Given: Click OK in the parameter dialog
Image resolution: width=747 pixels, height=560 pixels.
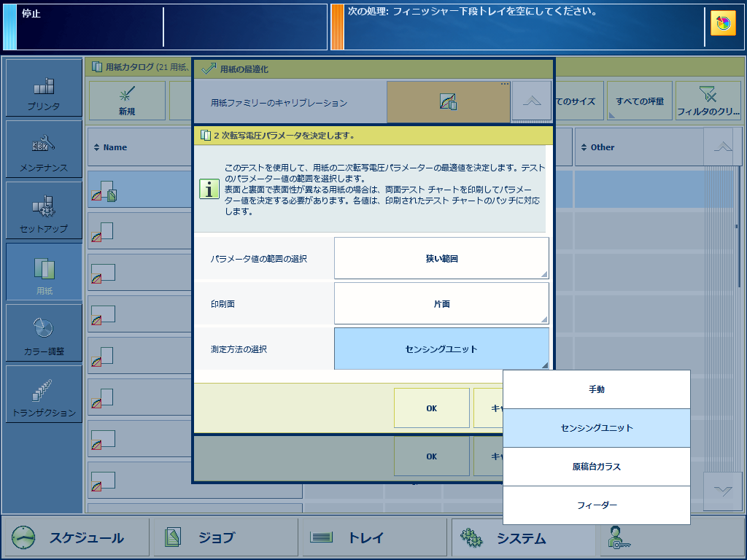Looking at the screenshot, I should click(x=432, y=408).
